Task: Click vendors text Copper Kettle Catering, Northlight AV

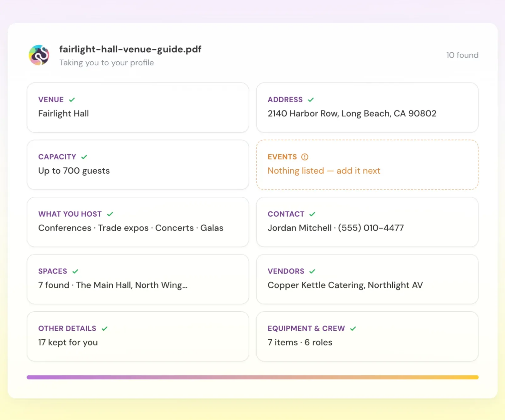Action: coord(345,285)
